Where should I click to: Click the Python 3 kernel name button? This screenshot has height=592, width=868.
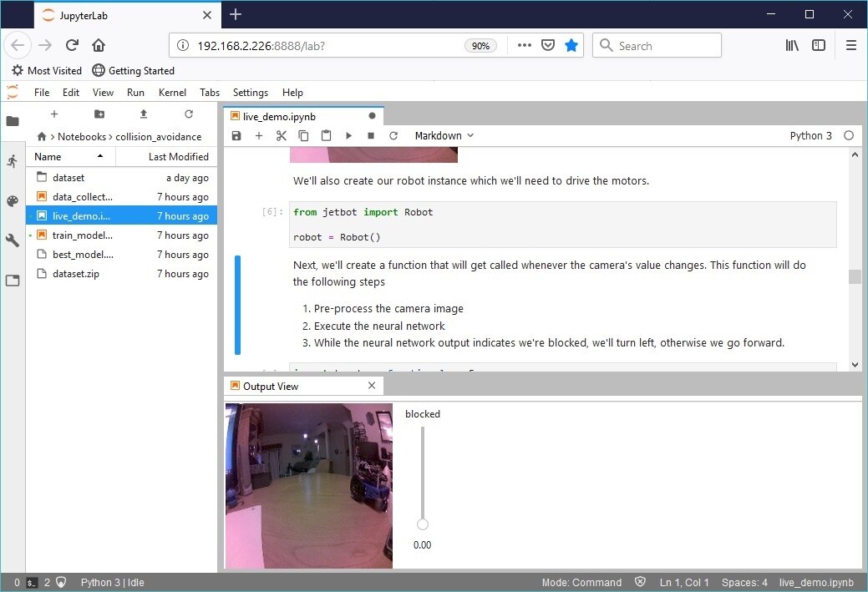pos(810,136)
